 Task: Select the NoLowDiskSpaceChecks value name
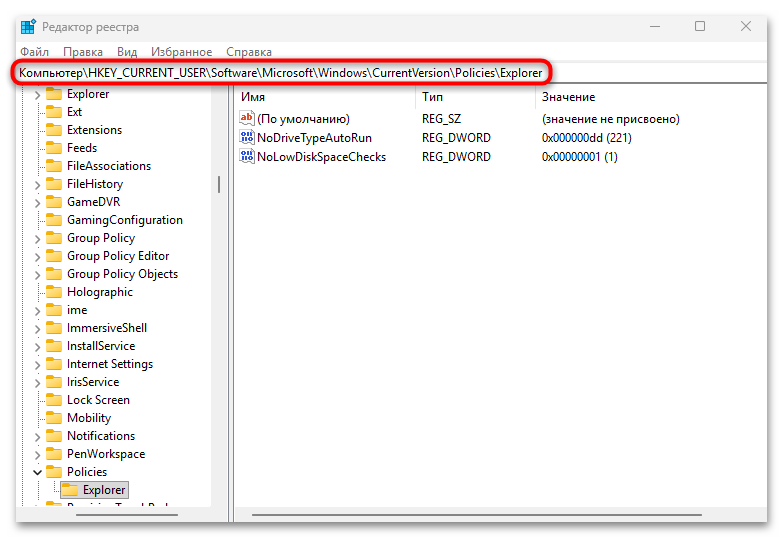321,157
